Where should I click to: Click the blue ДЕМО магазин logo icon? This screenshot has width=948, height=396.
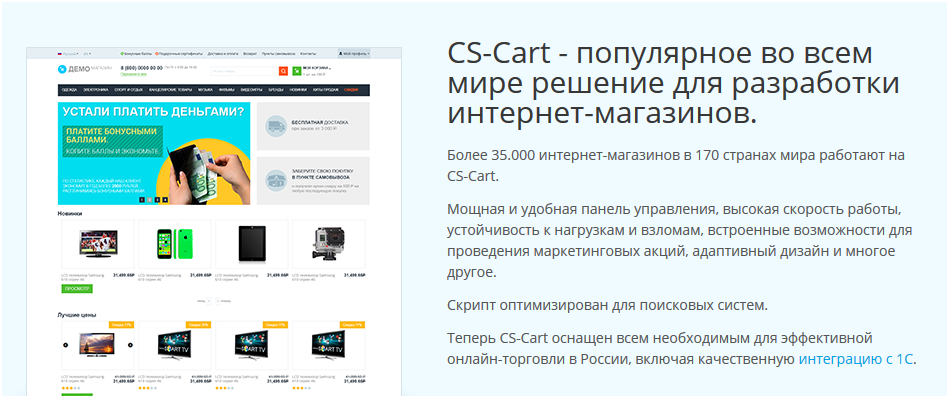(x=62, y=70)
